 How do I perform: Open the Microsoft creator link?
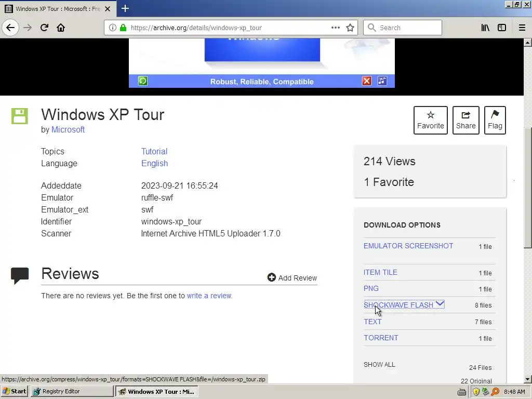coord(68,129)
